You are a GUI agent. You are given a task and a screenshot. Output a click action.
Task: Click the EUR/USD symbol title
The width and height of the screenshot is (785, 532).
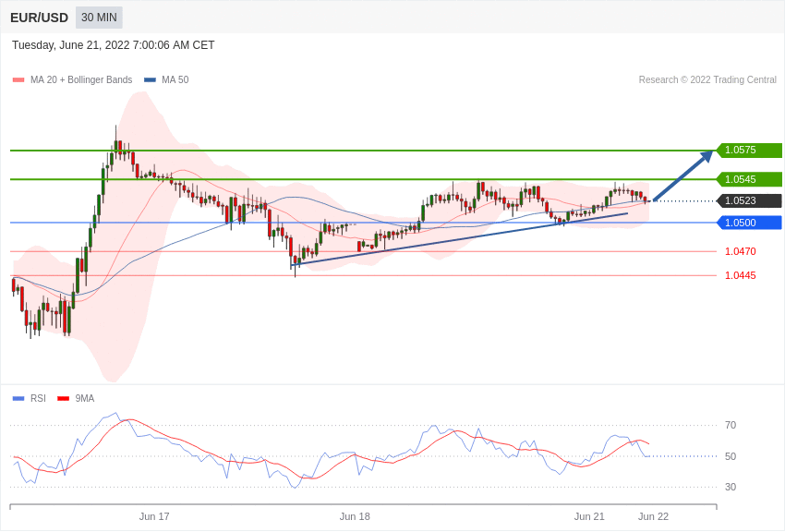pyautogui.click(x=39, y=18)
